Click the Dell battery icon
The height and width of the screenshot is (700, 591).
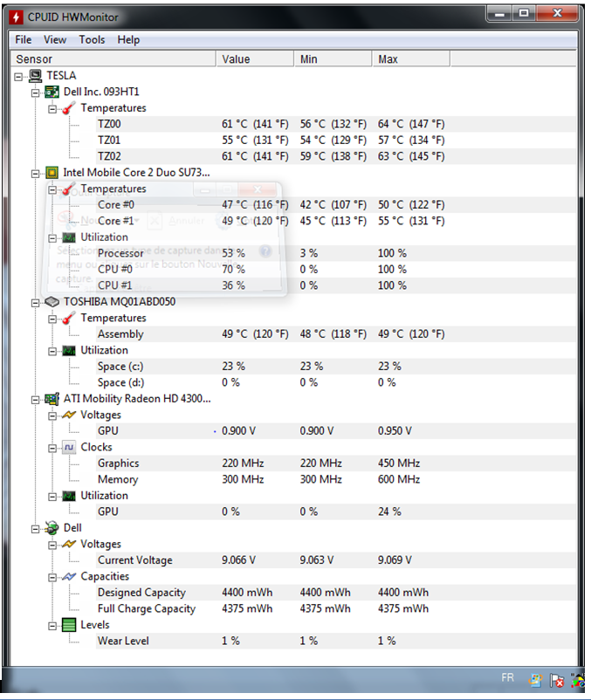click(52, 528)
